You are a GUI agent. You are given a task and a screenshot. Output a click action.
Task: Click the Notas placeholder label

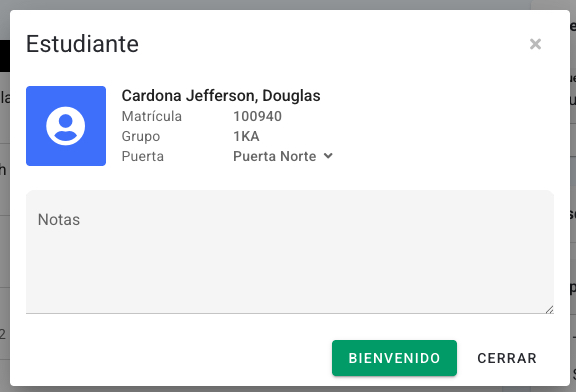tap(59, 220)
